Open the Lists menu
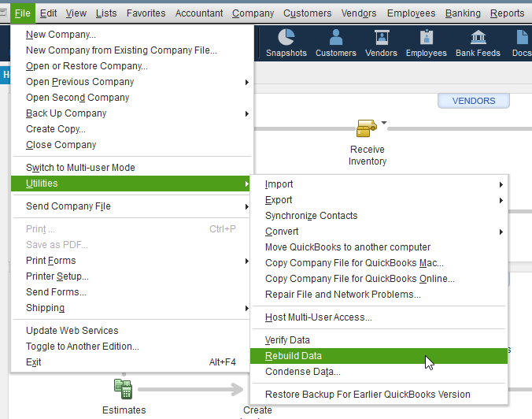The image size is (532, 419). tap(106, 13)
